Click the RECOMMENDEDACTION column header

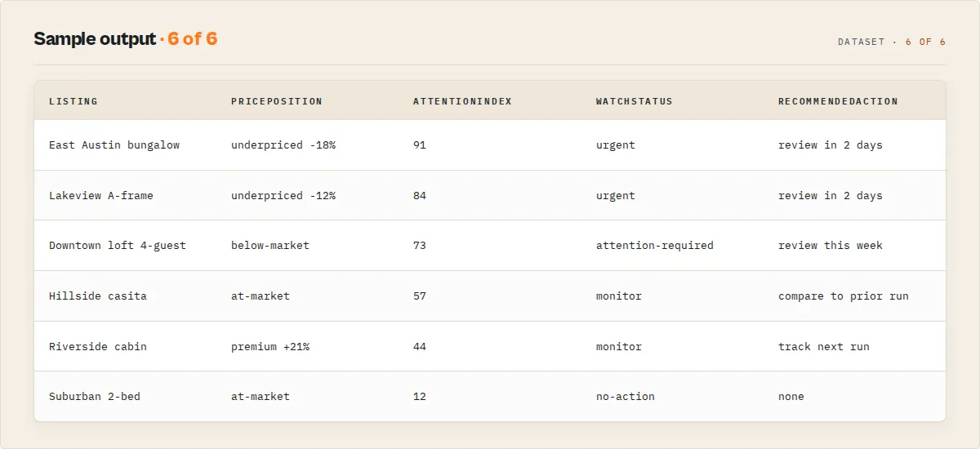click(838, 101)
